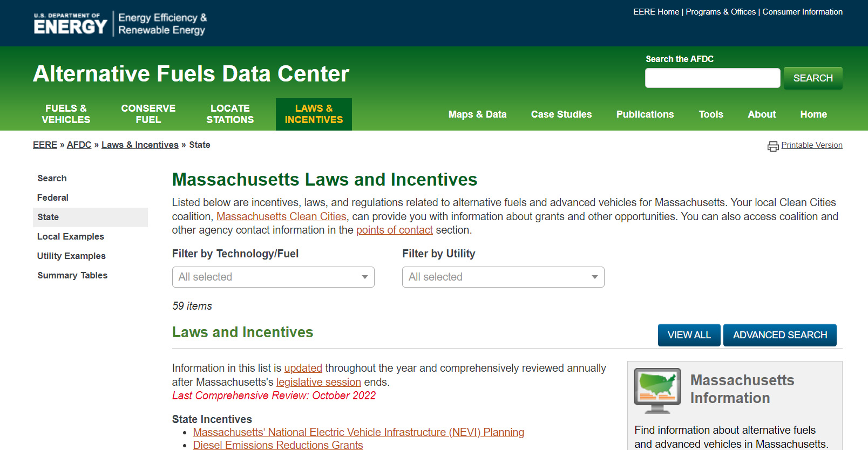The width and height of the screenshot is (868, 450).
Task: Click the "State Incentives" heading
Action: click(x=212, y=419)
